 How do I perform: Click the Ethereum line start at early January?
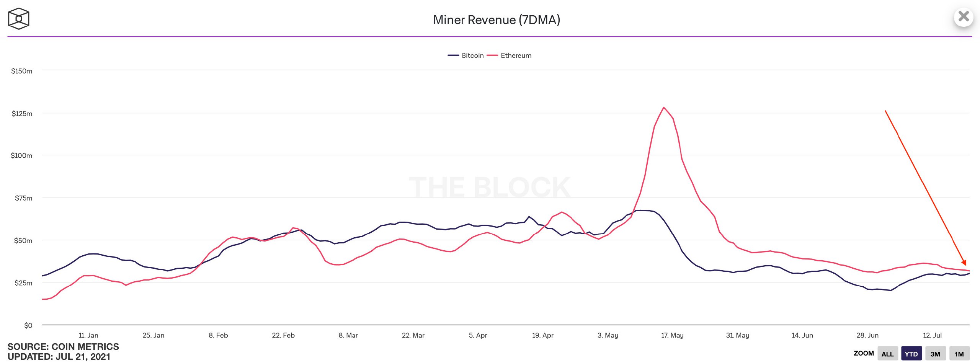pos(43,299)
